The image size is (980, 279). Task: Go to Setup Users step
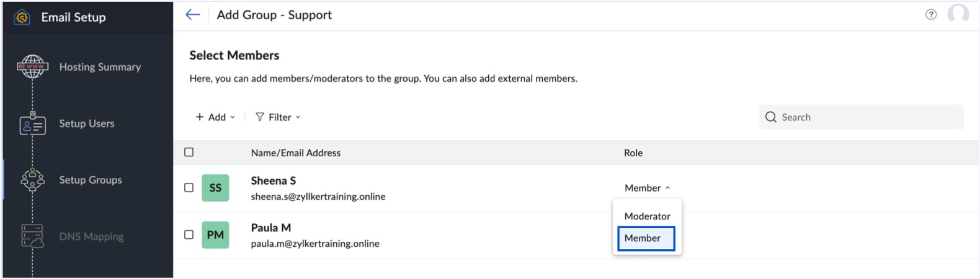87,124
